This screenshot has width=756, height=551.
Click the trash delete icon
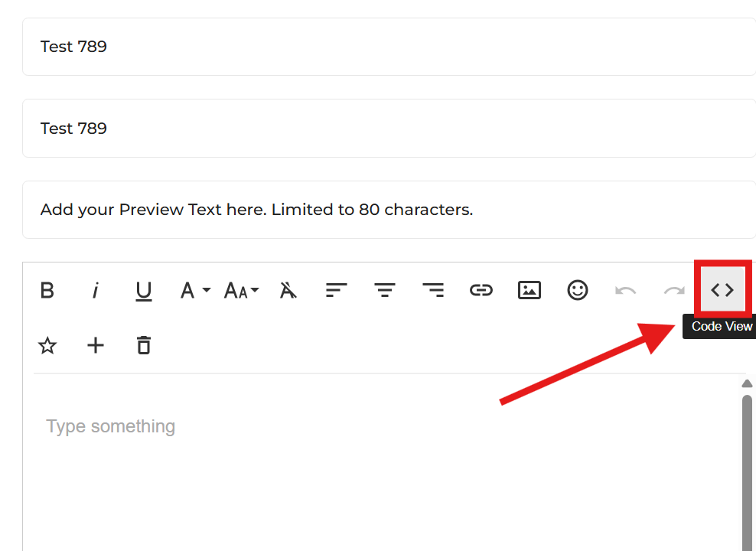point(144,346)
